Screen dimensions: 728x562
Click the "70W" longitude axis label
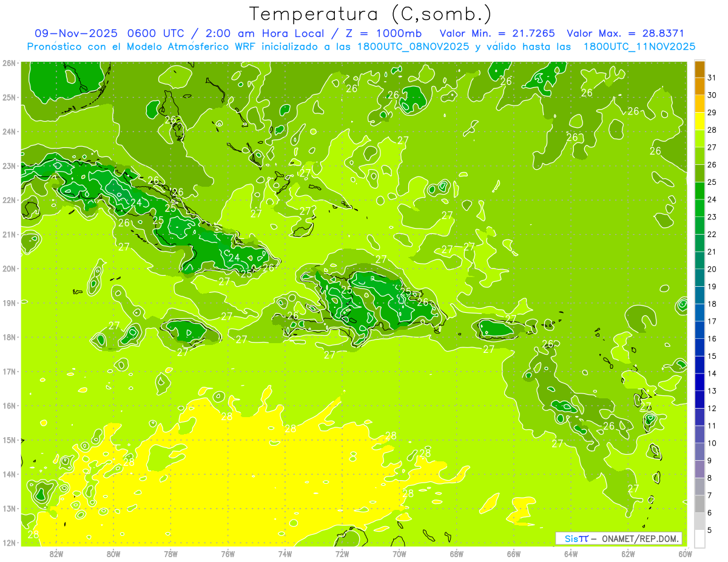coord(399,554)
